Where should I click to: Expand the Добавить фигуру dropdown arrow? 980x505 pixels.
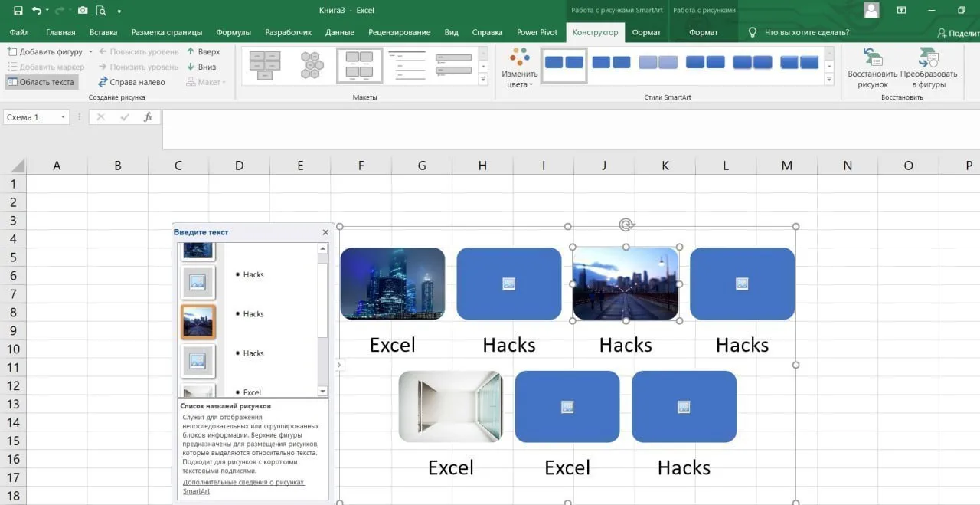coord(90,51)
